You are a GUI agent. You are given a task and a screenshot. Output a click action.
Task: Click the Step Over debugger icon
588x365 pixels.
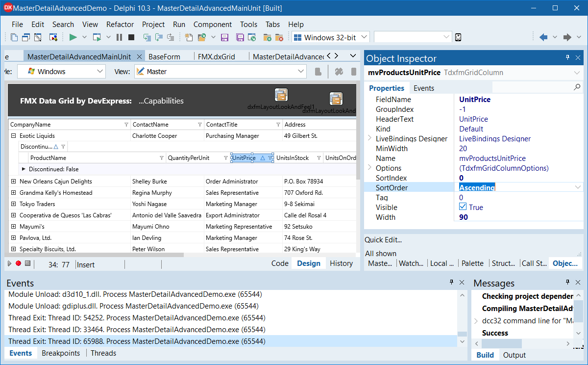click(x=159, y=37)
